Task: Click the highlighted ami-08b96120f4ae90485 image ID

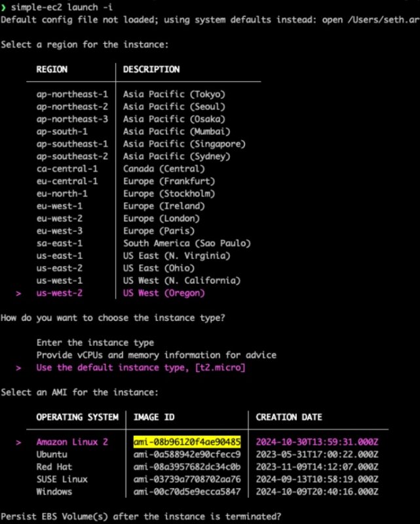Action: pos(187,442)
